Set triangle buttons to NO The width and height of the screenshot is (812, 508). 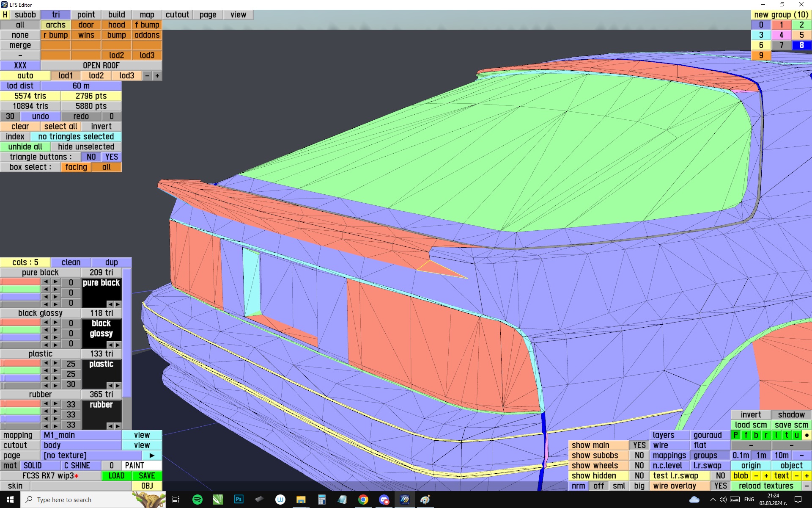(91, 157)
